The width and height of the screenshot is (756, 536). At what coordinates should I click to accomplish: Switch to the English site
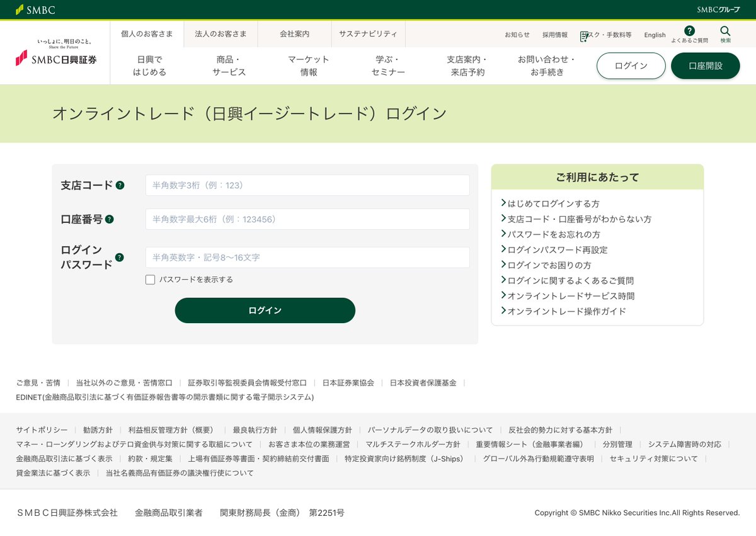[655, 35]
